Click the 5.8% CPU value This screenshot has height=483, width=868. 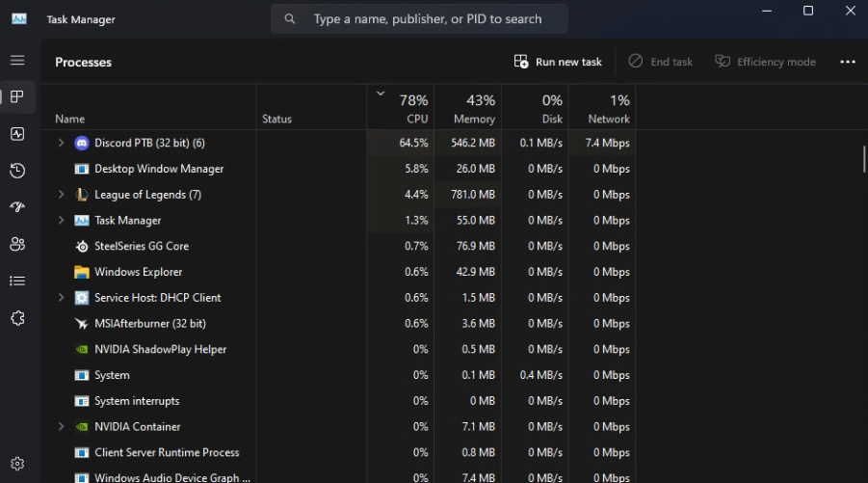point(416,169)
